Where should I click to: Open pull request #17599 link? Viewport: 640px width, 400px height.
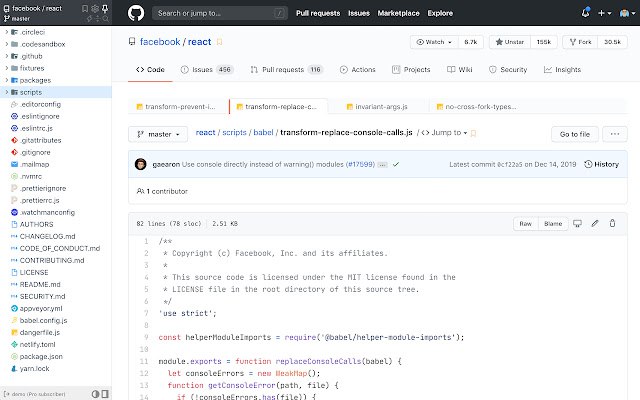click(x=360, y=164)
